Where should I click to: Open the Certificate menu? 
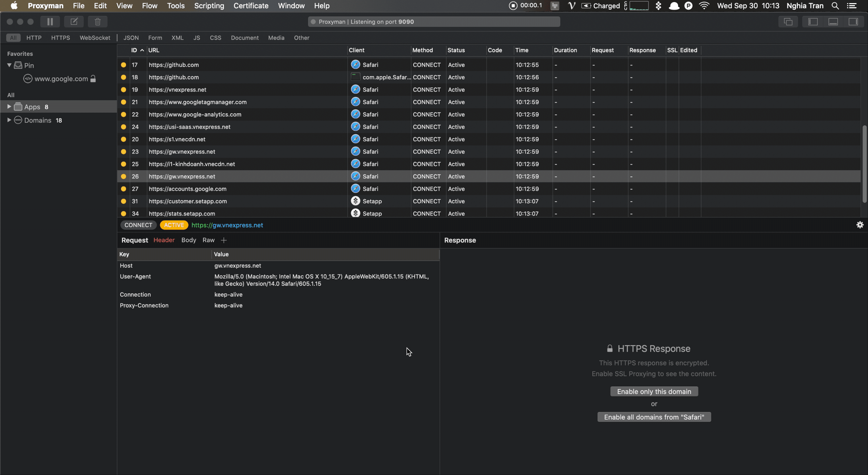tap(251, 6)
